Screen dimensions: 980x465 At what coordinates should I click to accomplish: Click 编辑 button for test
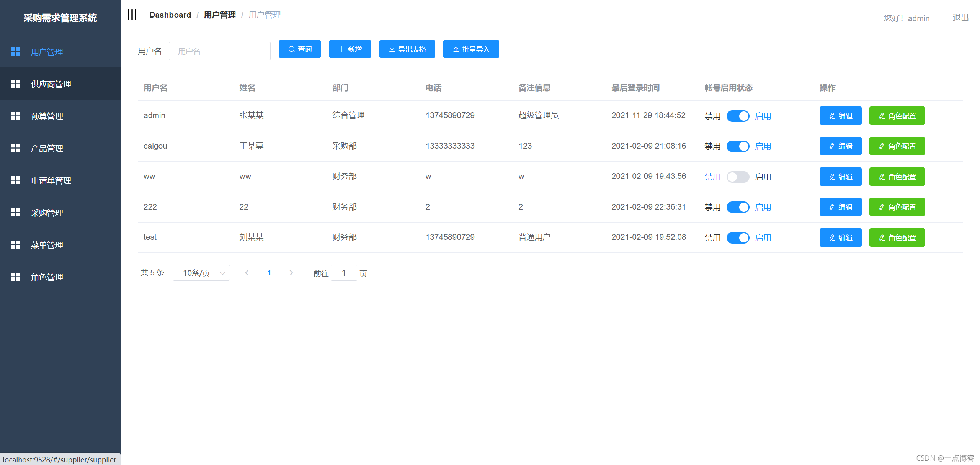click(840, 237)
